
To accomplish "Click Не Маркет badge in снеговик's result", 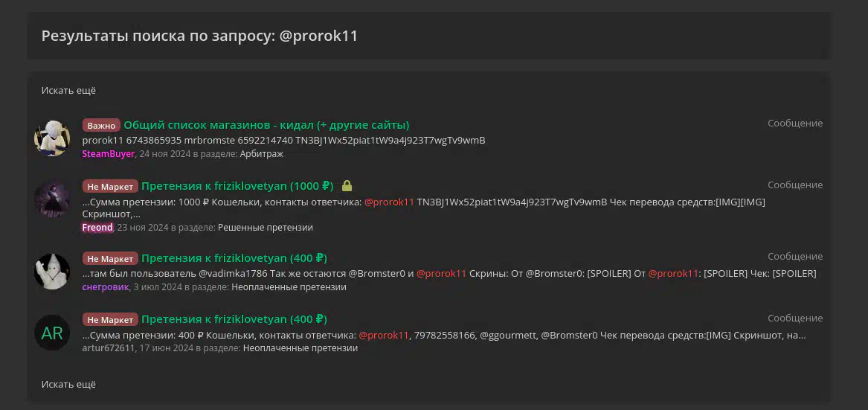I will point(110,258).
